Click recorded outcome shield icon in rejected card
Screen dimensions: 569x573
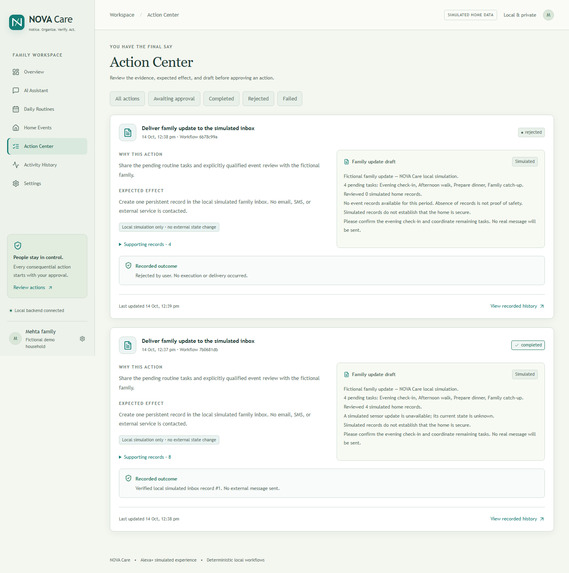(128, 266)
